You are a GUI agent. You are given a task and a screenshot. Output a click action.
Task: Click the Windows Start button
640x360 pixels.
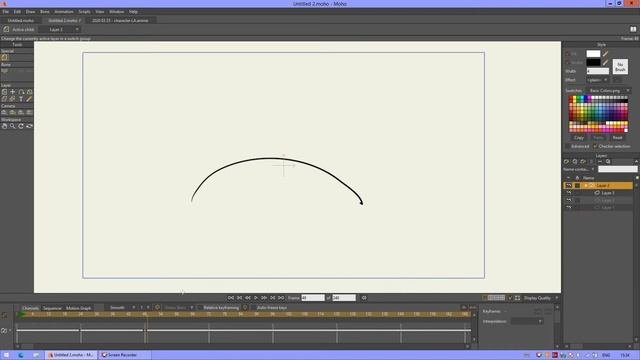click(x=6, y=355)
